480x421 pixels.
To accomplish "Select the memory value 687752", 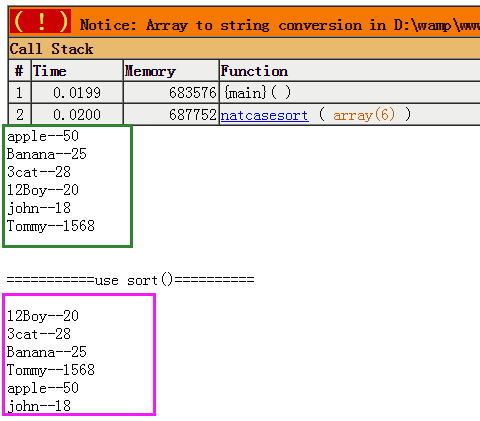I will point(193,115).
